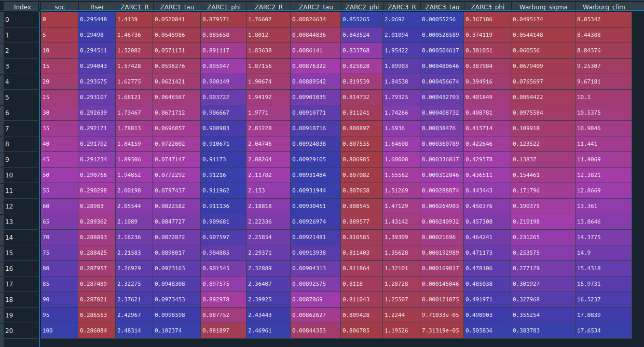Select ZARC3_tau cell 0.00055256
The width and height of the screenshot is (644, 347).
[x=442, y=20]
